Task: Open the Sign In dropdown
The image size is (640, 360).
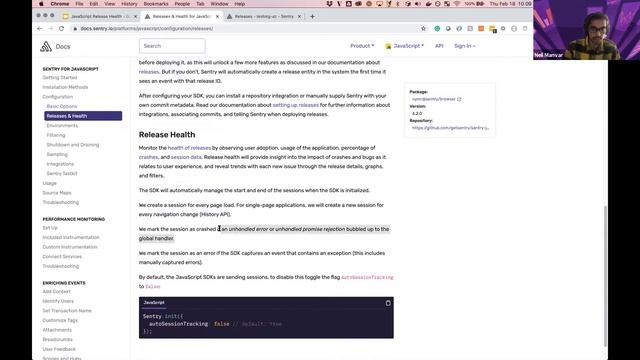Action: [x=464, y=46]
